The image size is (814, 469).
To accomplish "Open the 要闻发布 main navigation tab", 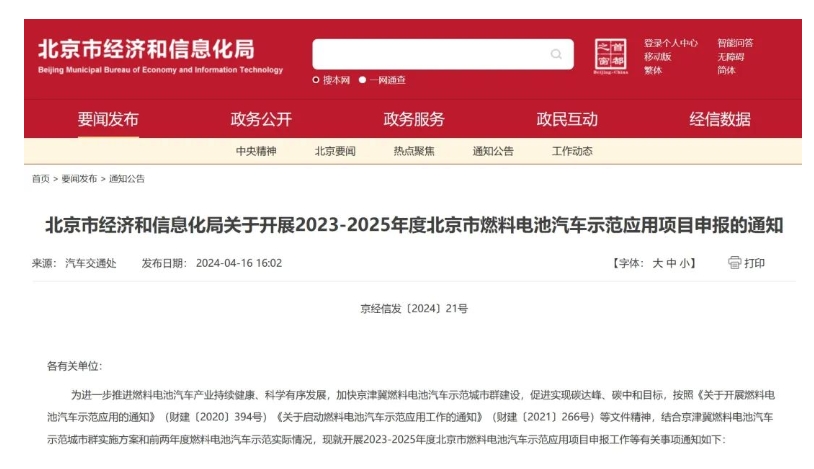I will pos(108,119).
